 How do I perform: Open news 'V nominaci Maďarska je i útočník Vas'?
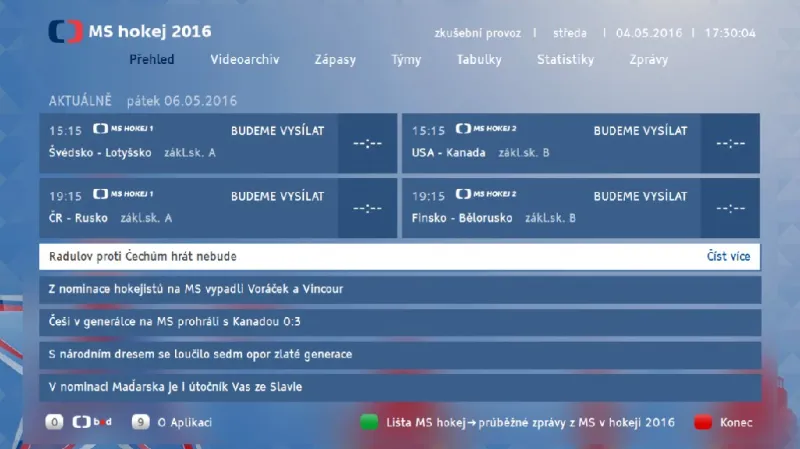coord(400,387)
